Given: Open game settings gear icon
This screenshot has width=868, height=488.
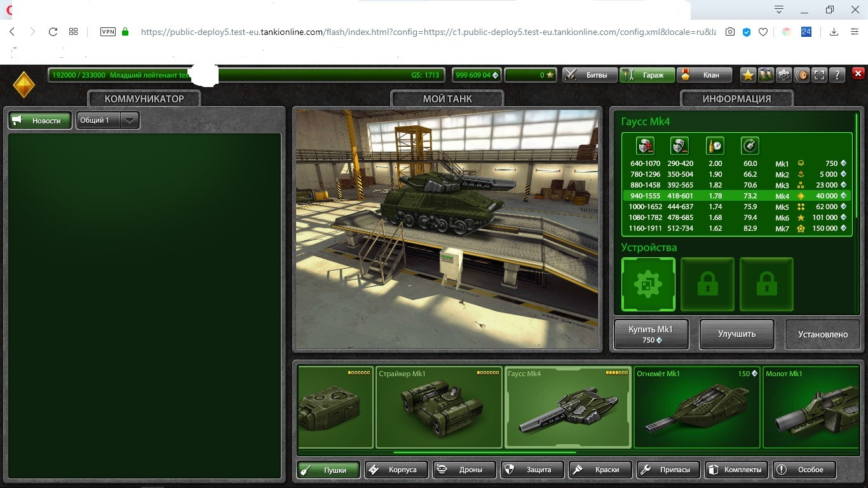Looking at the screenshot, I should (x=783, y=75).
